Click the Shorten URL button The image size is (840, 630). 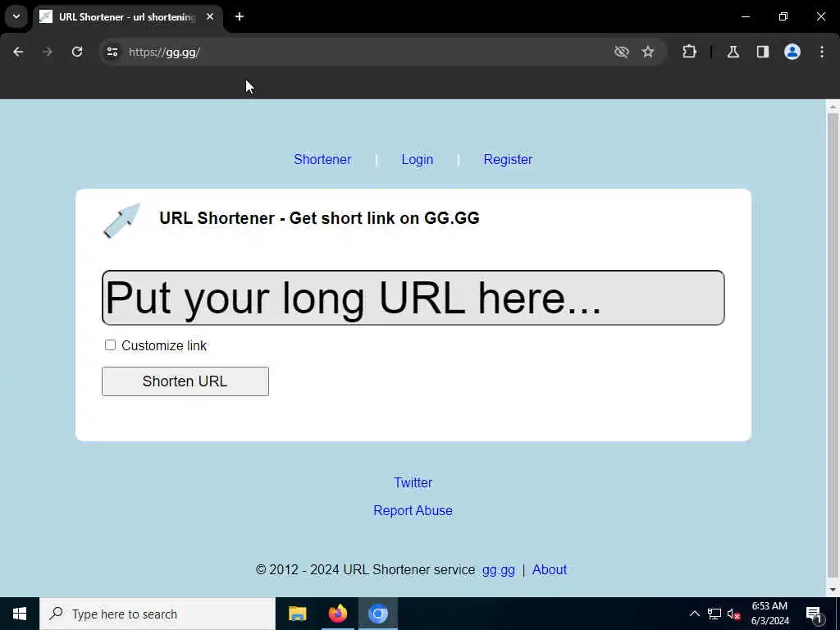(185, 381)
